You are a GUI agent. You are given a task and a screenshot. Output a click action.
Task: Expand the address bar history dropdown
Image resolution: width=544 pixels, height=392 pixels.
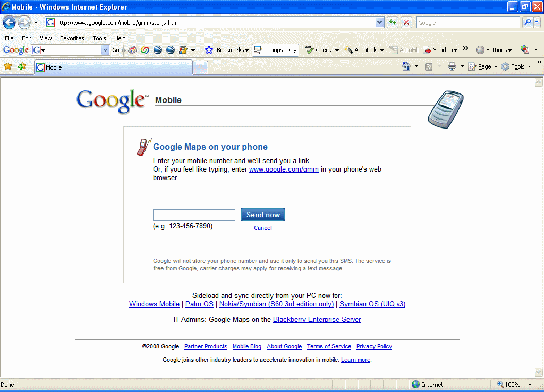point(379,23)
